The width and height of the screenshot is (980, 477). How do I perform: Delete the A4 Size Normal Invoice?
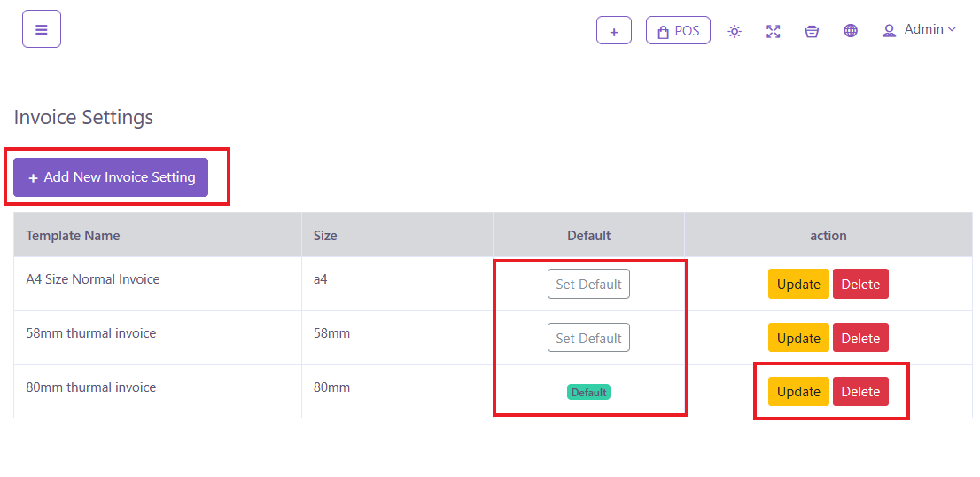click(859, 284)
